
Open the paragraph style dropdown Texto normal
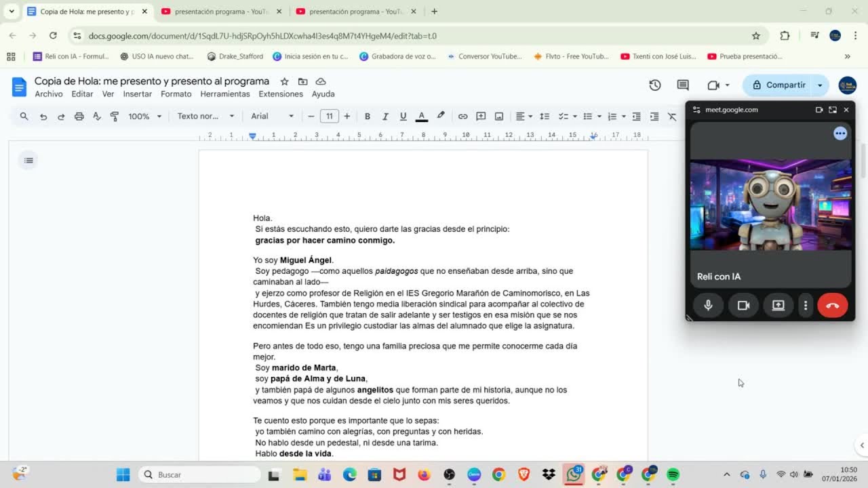pyautogui.click(x=205, y=117)
